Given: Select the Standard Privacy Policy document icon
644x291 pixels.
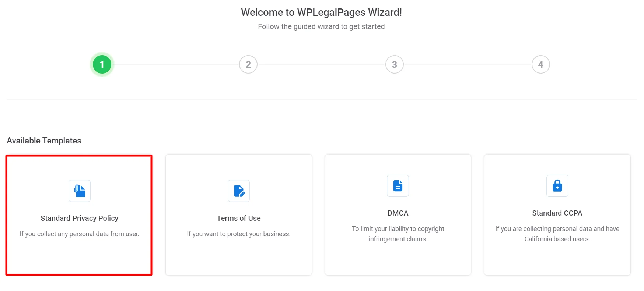Looking at the screenshot, I should pos(79,191).
